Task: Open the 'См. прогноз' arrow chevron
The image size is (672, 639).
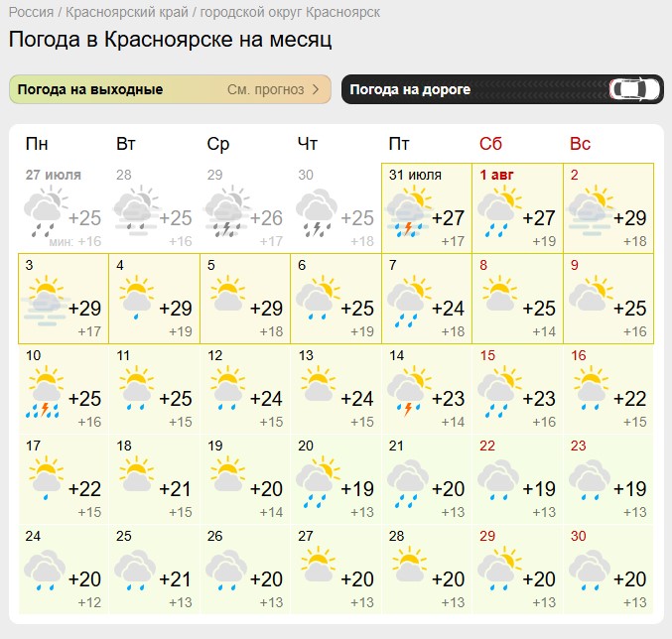Action: click(x=316, y=89)
